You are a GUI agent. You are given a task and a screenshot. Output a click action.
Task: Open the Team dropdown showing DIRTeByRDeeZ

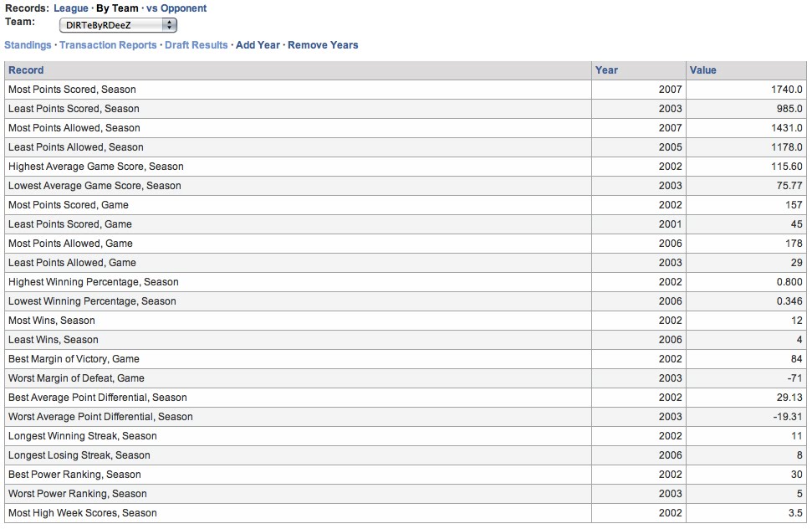coord(122,25)
